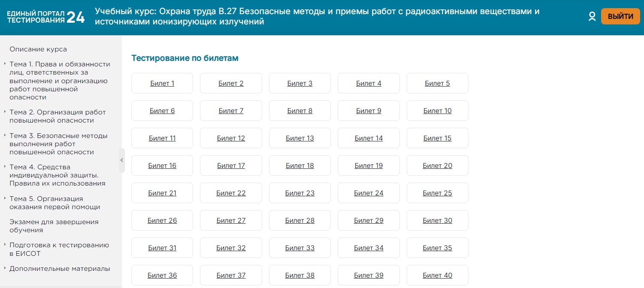Expand the «Тема 3» section arrow

(x=5, y=135)
